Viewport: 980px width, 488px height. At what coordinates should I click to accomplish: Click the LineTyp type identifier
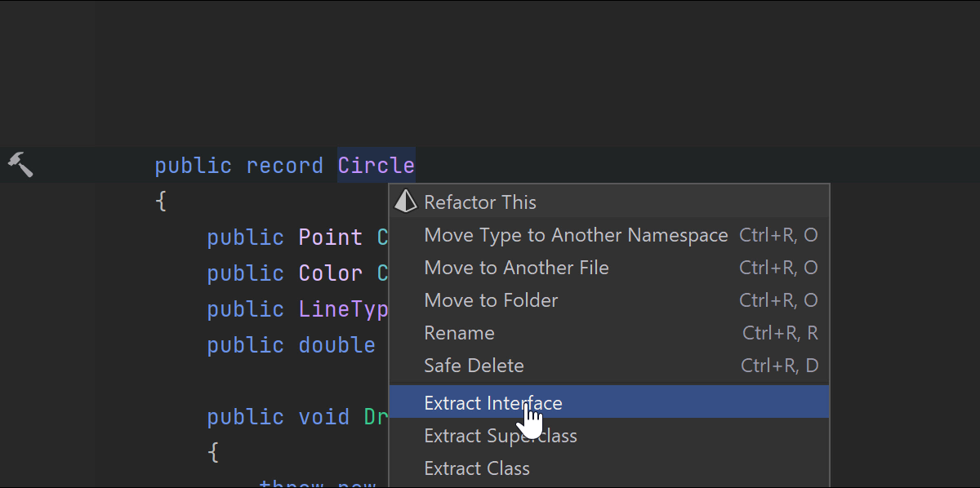(341, 309)
